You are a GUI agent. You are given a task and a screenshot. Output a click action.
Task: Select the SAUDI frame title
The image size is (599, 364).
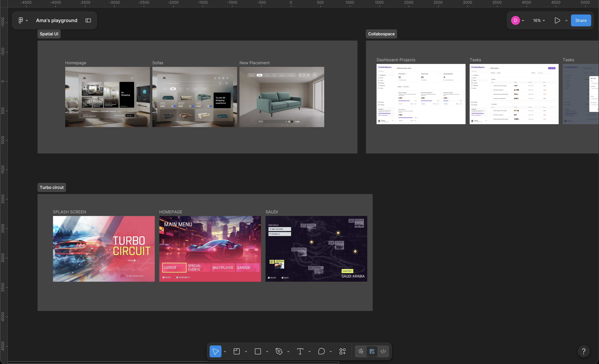(x=272, y=212)
